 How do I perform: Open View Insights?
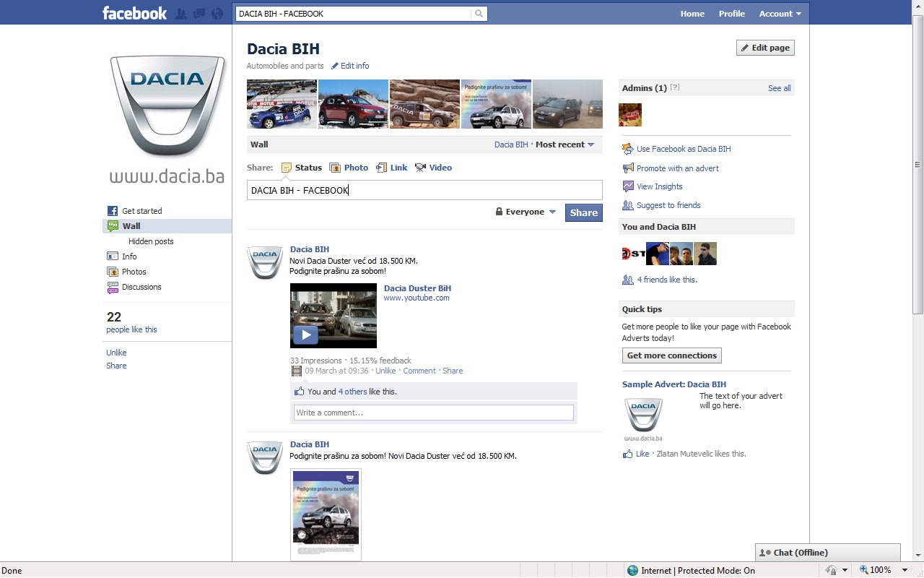tap(659, 186)
